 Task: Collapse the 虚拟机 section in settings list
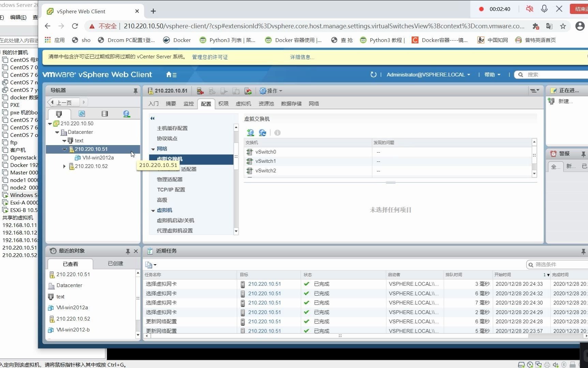153,211
